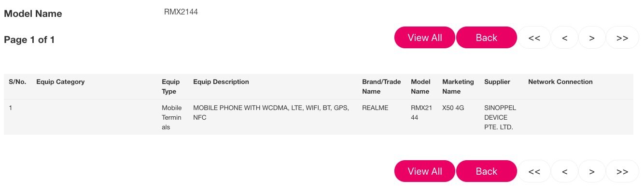Click the Brand/Trade Name column header
This screenshot has height=194, width=644.
pos(381,87)
